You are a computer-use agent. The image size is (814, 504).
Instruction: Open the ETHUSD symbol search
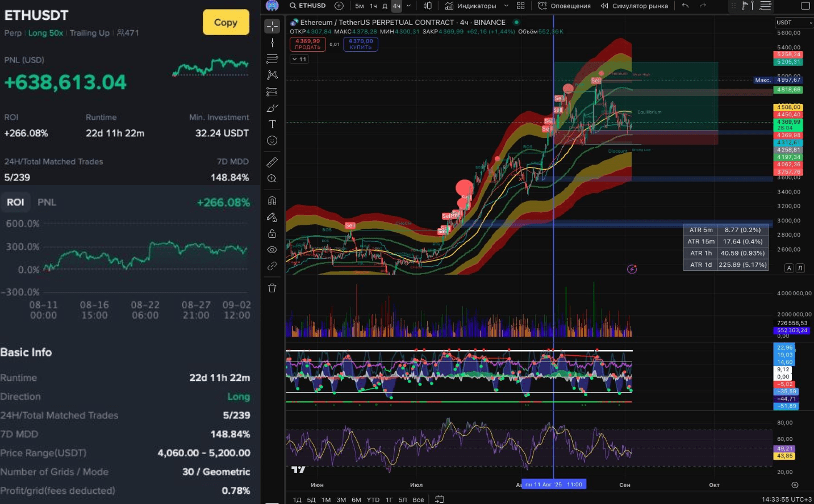[308, 6]
